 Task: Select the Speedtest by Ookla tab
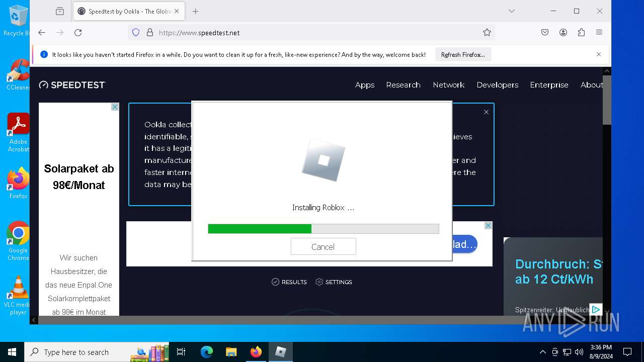tap(129, 11)
